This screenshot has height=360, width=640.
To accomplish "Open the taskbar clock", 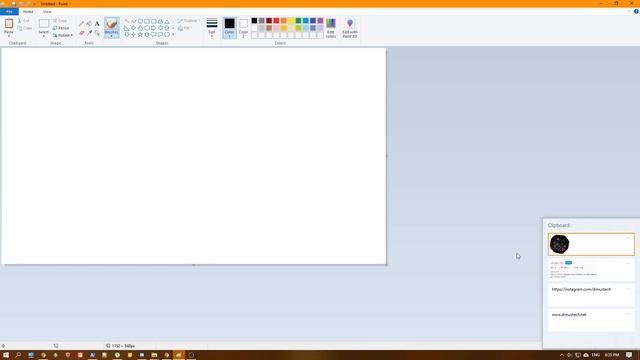I will [612, 355].
